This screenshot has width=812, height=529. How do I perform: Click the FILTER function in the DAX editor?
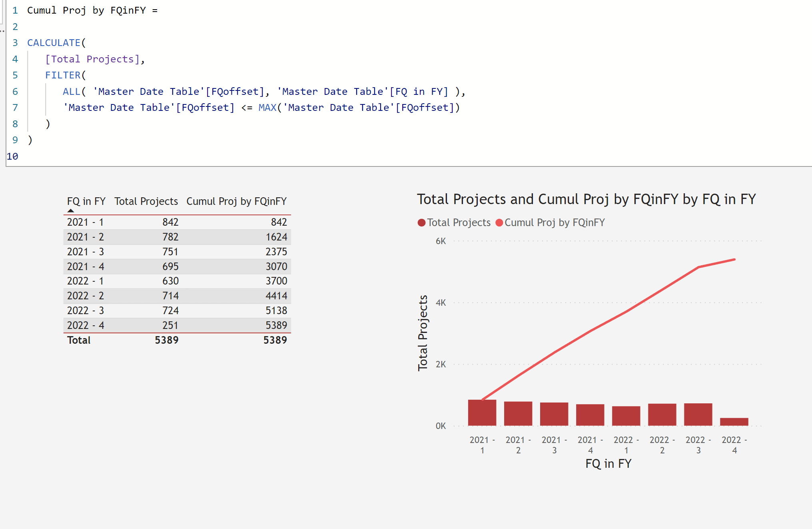coord(63,75)
